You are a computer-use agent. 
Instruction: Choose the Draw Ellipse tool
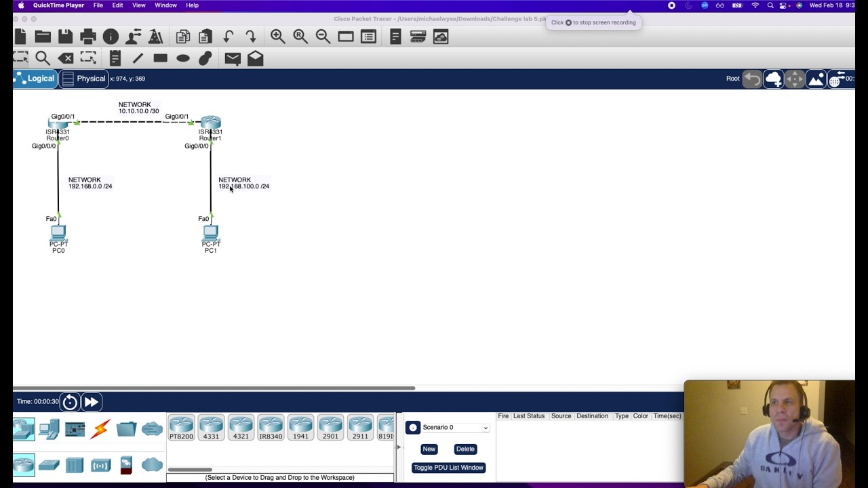183,58
